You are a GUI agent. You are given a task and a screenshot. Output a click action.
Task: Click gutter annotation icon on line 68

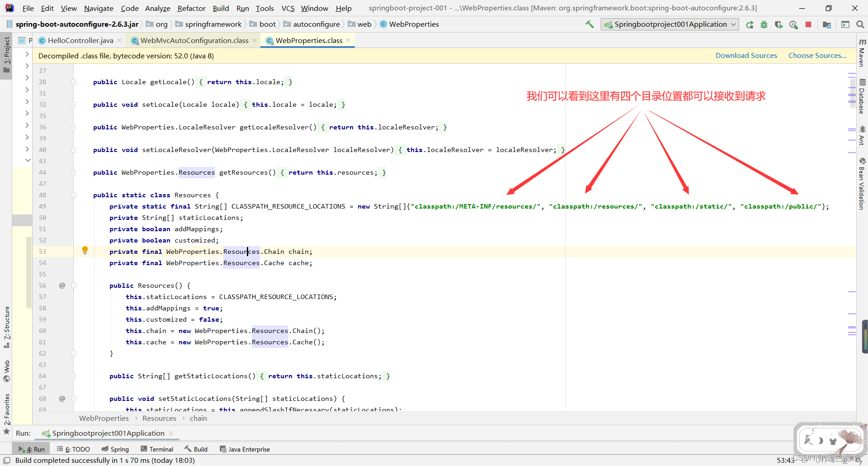pyautogui.click(x=62, y=399)
